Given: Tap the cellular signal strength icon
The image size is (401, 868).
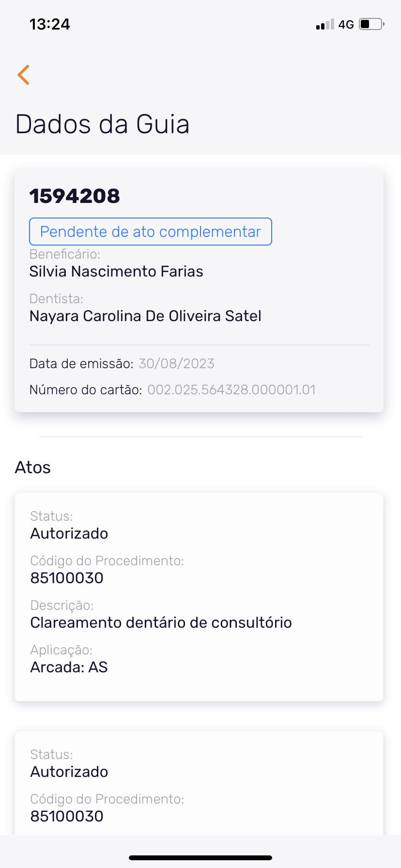Looking at the screenshot, I should coord(324,24).
